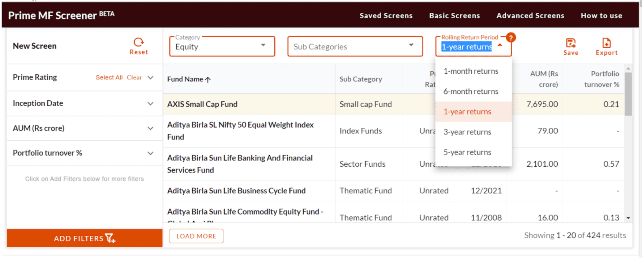Click the Load More button
644x260 pixels.
[196, 236]
